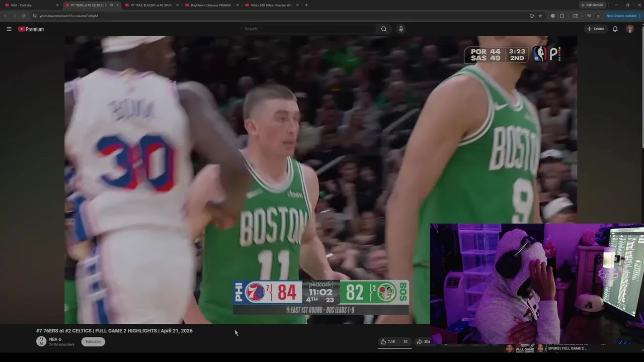Go to YouTube Premium home logo
The image size is (644, 362).
click(x=31, y=29)
